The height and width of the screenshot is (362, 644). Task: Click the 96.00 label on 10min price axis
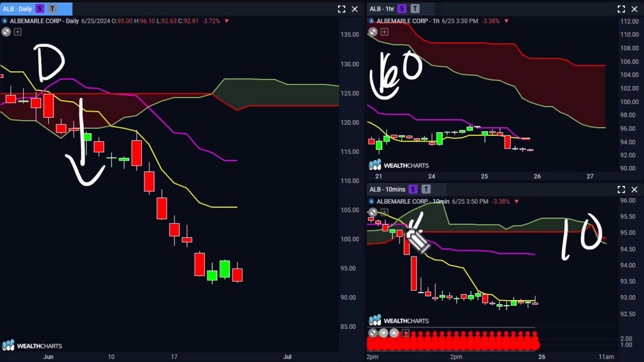(x=628, y=200)
